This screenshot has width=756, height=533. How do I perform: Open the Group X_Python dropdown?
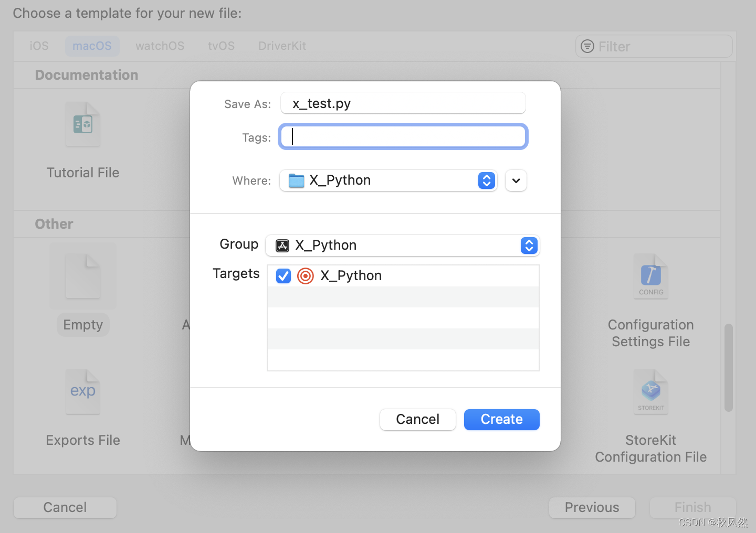(x=403, y=246)
